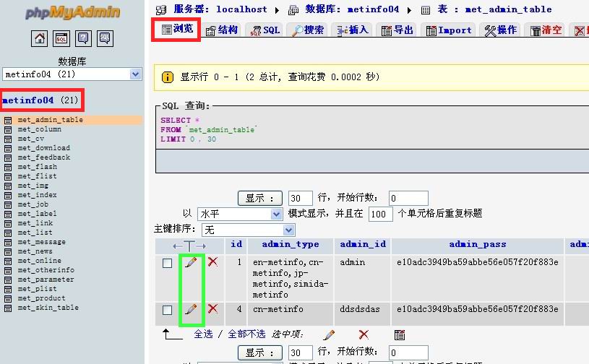Switch to the SQL tab
This screenshot has height=364, width=589.
click(265, 30)
